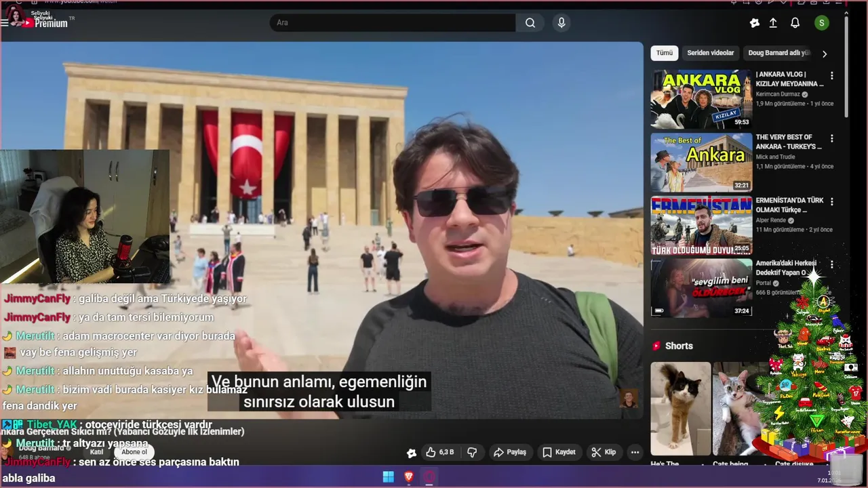Open the upload video icon
The width and height of the screenshot is (868, 488).
pyautogui.click(x=773, y=23)
